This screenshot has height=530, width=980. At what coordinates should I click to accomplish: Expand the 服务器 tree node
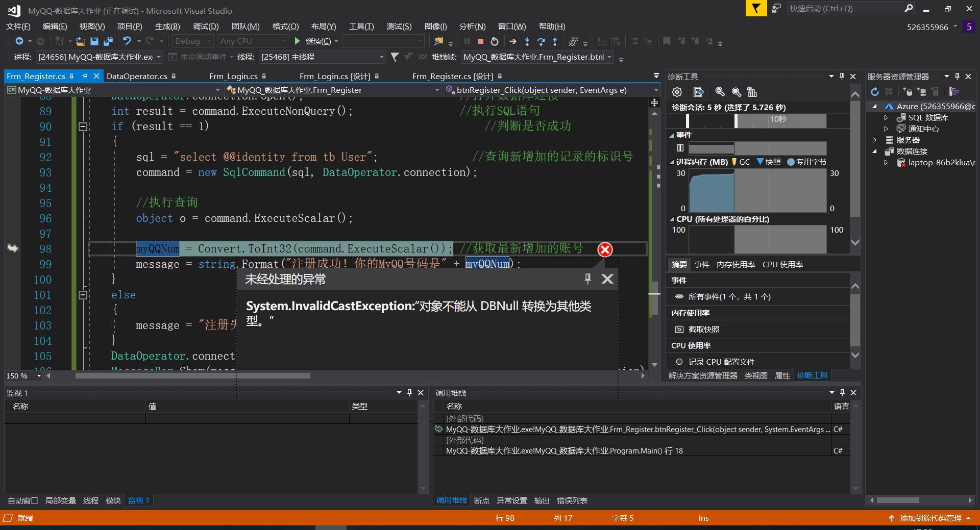coord(874,140)
